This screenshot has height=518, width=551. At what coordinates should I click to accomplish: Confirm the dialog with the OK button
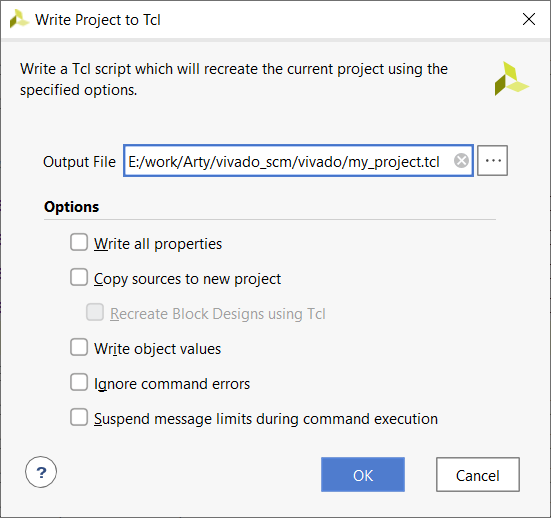(x=363, y=474)
